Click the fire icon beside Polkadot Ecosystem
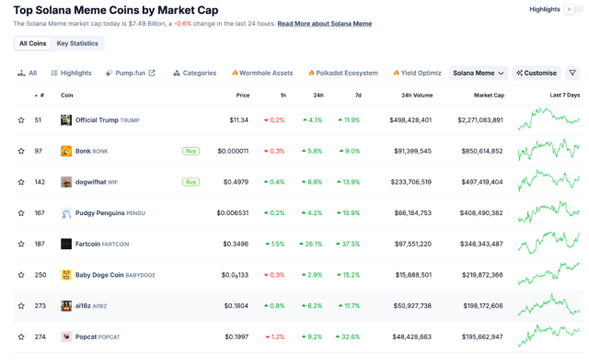Screen dimensions: 589x364 (x=311, y=73)
